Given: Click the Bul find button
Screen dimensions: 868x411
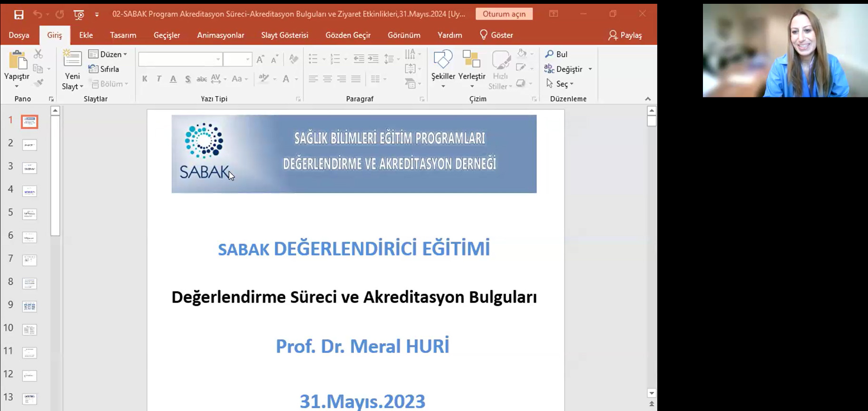Looking at the screenshot, I should [x=556, y=54].
